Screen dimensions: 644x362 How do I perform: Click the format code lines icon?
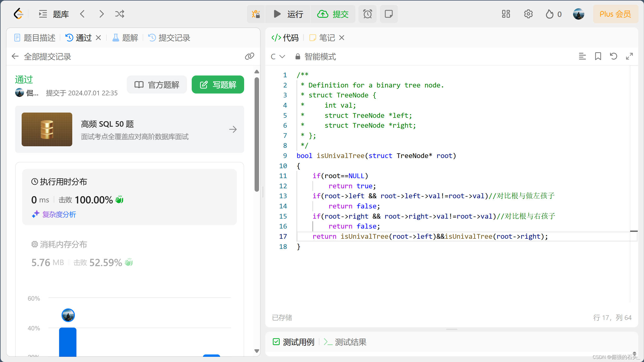pyautogui.click(x=582, y=56)
